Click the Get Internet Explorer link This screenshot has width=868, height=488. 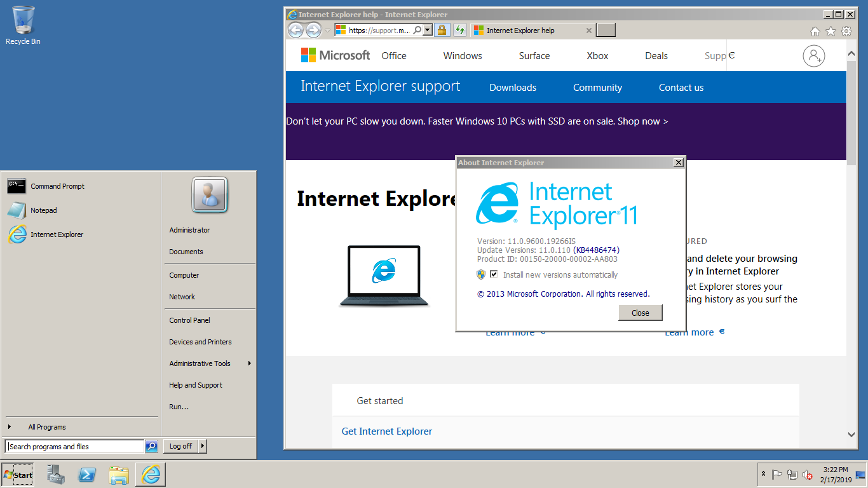pos(387,431)
